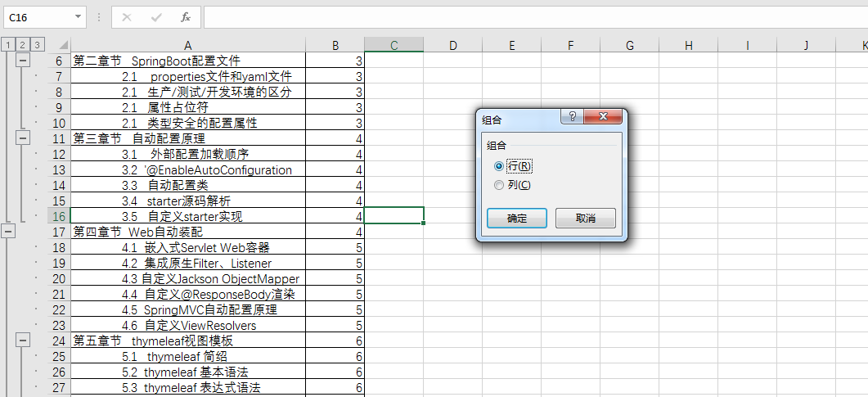868x397 pixels.
Task: Open the Name Box dropdown arrow
Action: pos(78,17)
